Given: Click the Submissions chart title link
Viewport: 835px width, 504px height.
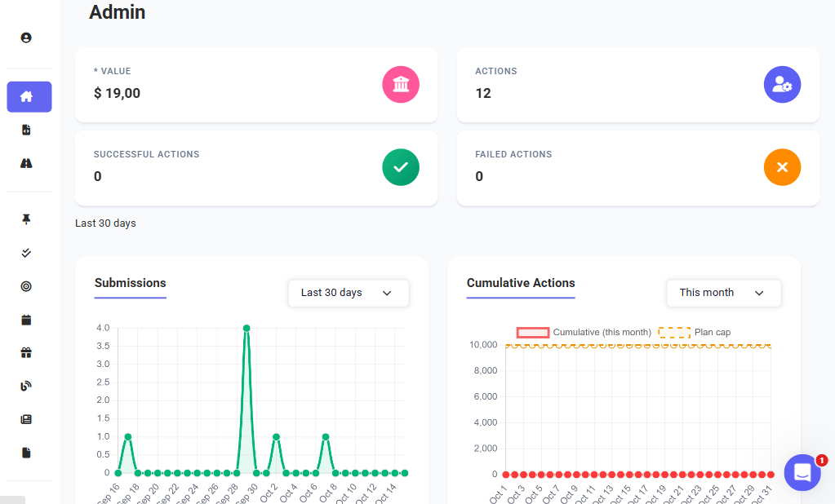Looking at the screenshot, I should click(x=130, y=283).
